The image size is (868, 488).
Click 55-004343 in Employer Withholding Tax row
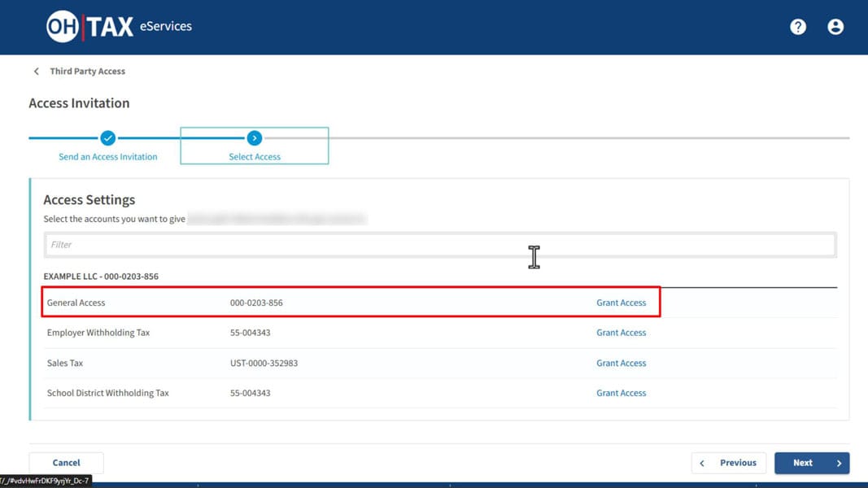pyautogui.click(x=251, y=333)
